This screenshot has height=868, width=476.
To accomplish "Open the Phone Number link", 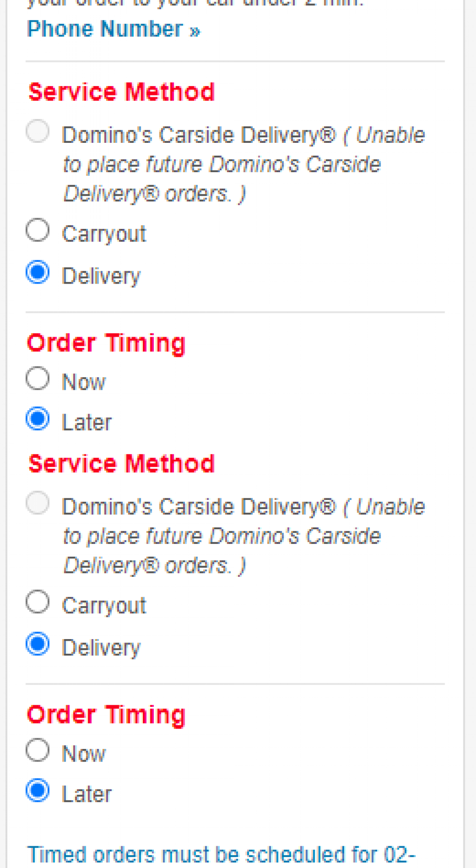I will [x=113, y=30].
